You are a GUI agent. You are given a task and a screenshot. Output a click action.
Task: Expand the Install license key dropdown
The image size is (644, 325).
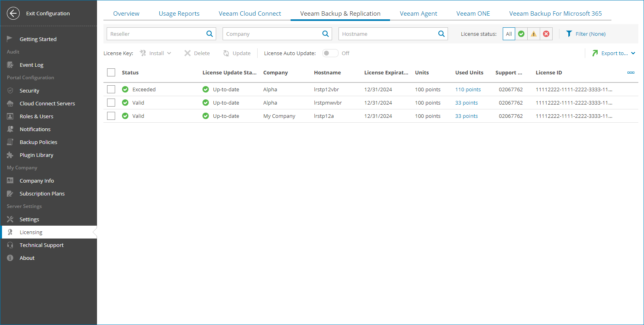tap(169, 53)
